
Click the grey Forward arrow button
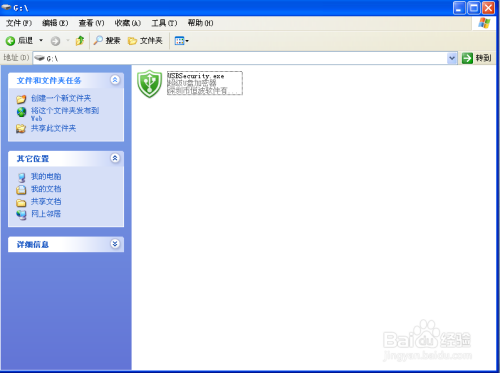point(55,41)
